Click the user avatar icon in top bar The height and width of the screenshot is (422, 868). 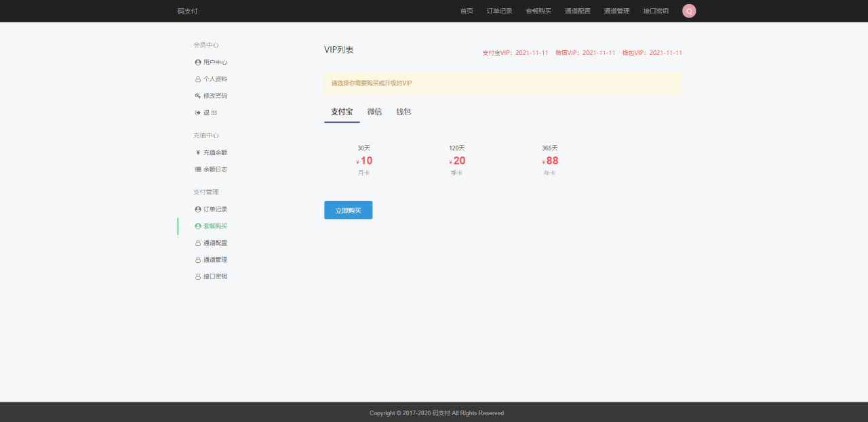point(689,11)
